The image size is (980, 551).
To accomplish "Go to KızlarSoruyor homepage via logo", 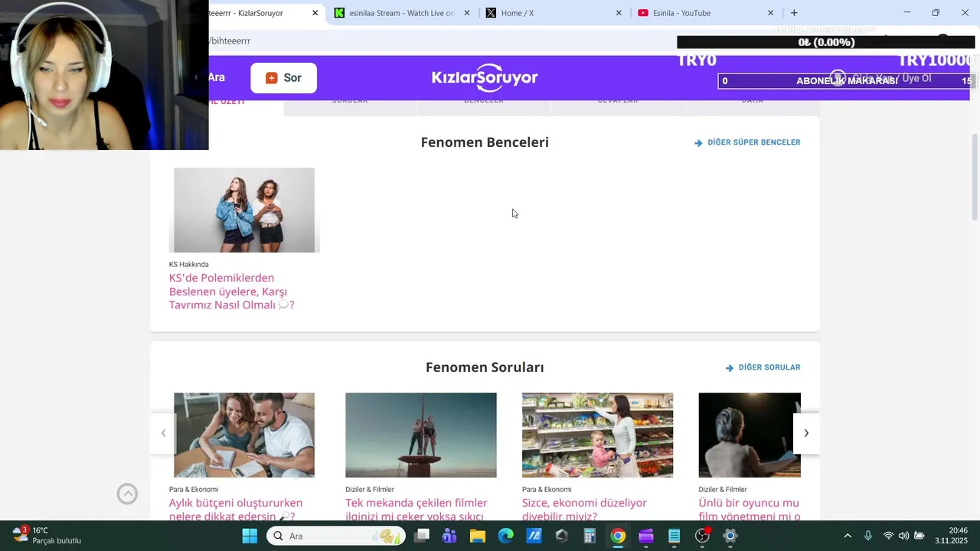I will click(485, 77).
